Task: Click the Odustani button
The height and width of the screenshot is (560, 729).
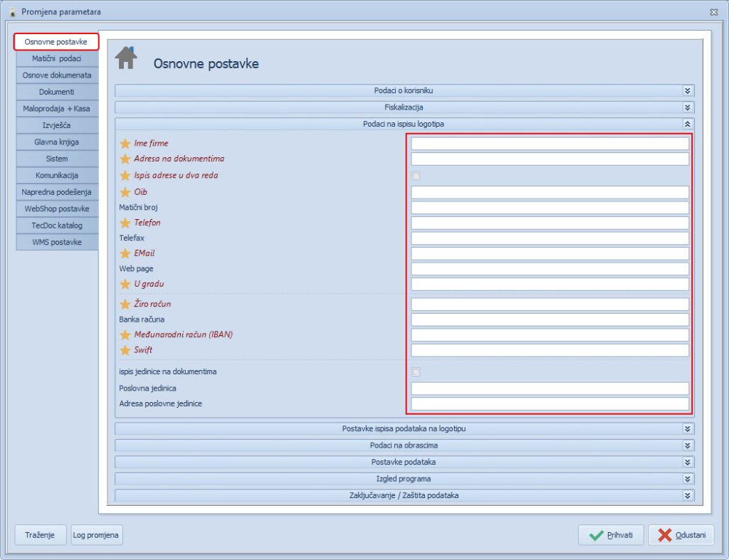Action: tap(681, 535)
